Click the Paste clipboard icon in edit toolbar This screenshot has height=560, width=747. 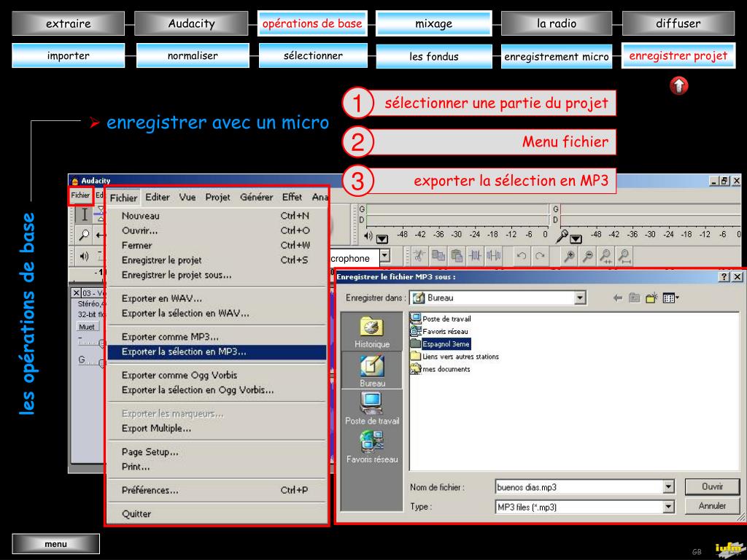457,256
